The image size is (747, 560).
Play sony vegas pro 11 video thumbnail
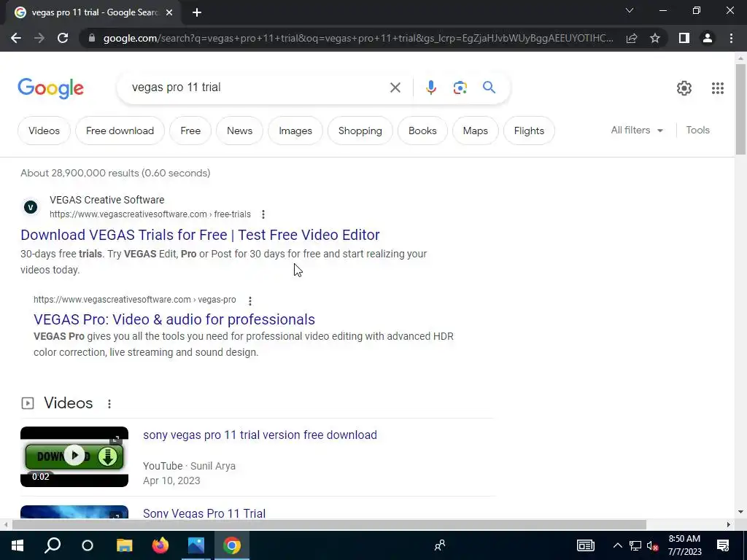(74, 456)
